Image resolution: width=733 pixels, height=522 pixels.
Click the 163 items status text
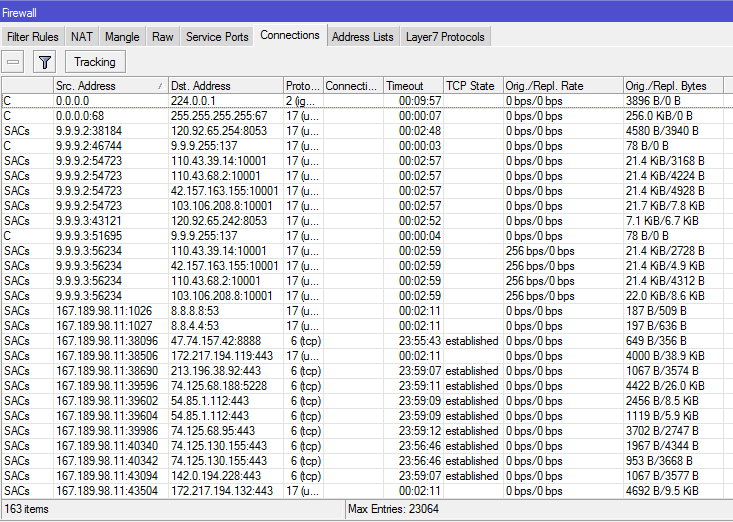pyautogui.click(x=27, y=509)
